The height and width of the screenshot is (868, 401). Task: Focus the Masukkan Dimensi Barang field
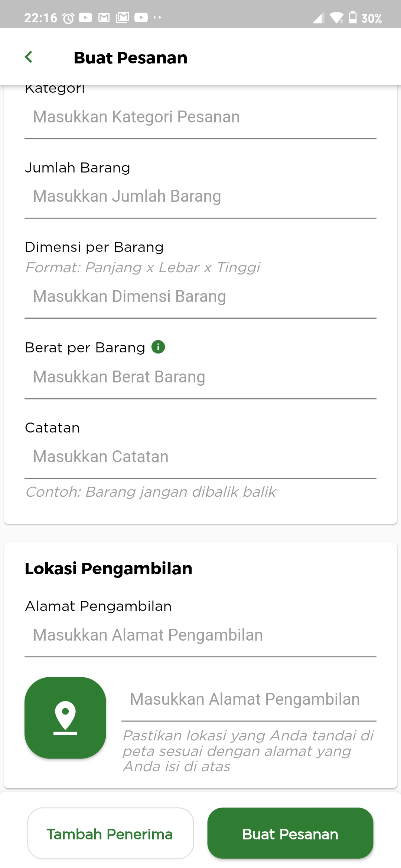(200, 296)
